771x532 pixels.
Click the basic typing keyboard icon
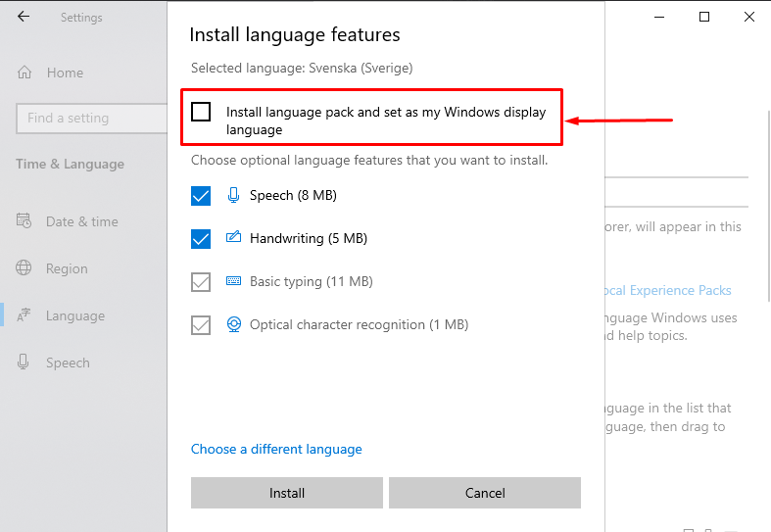(234, 281)
